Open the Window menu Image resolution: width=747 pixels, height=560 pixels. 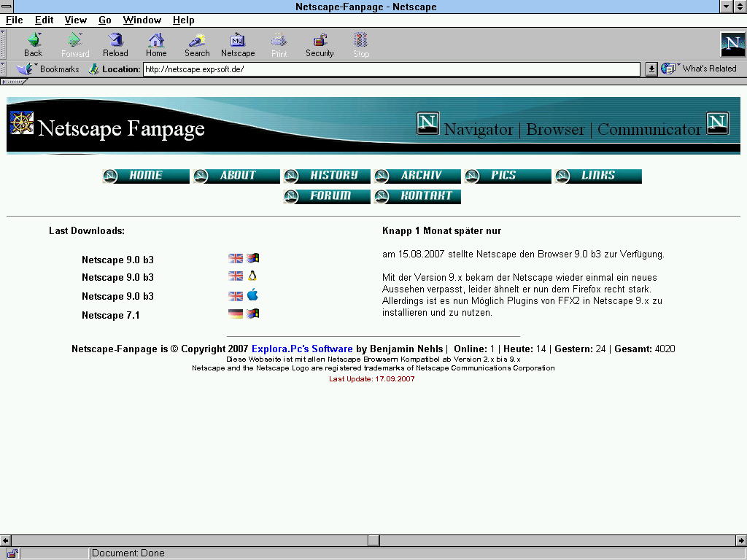142,20
